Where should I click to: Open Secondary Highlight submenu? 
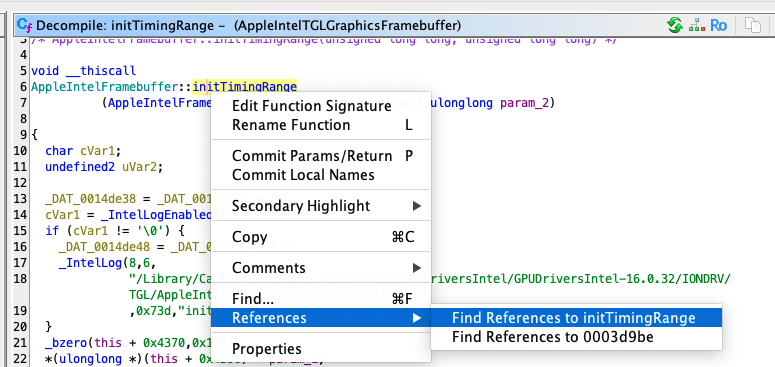(321, 205)
